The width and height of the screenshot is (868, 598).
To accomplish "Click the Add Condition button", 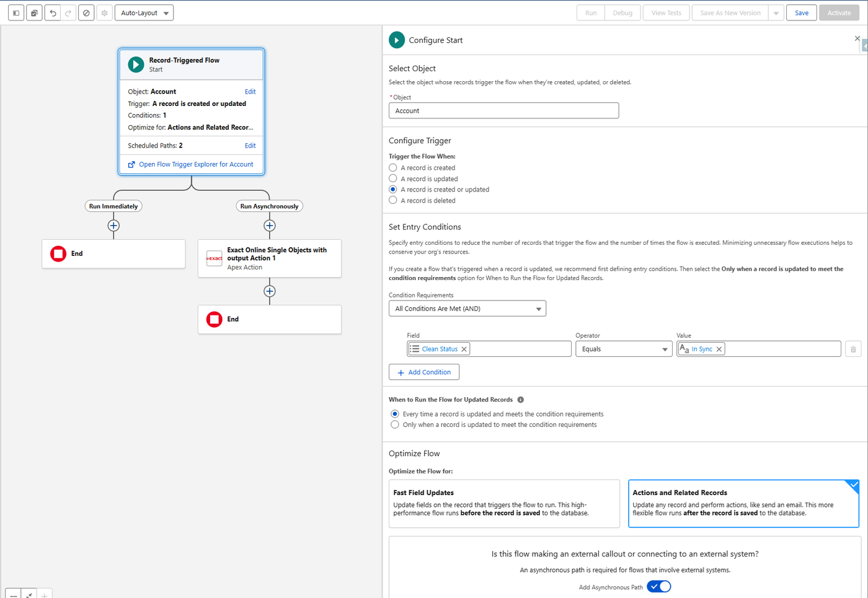I will coord(424,372).
